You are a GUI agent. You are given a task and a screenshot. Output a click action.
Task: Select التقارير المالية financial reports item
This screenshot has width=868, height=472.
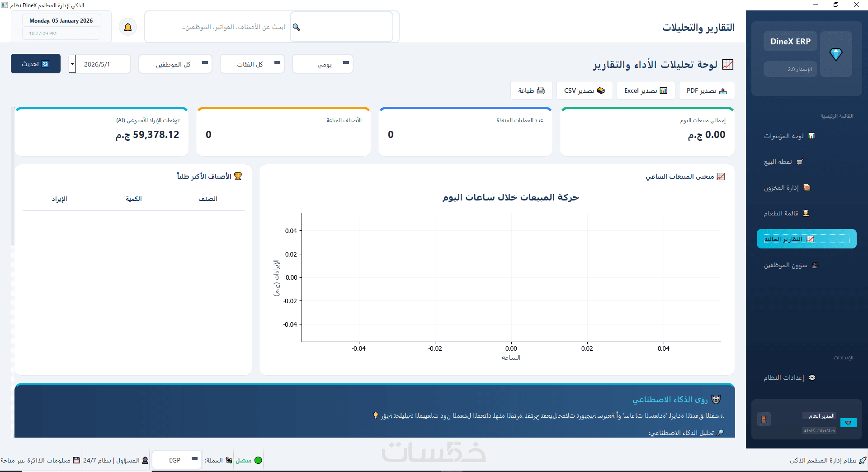point(807,239)
